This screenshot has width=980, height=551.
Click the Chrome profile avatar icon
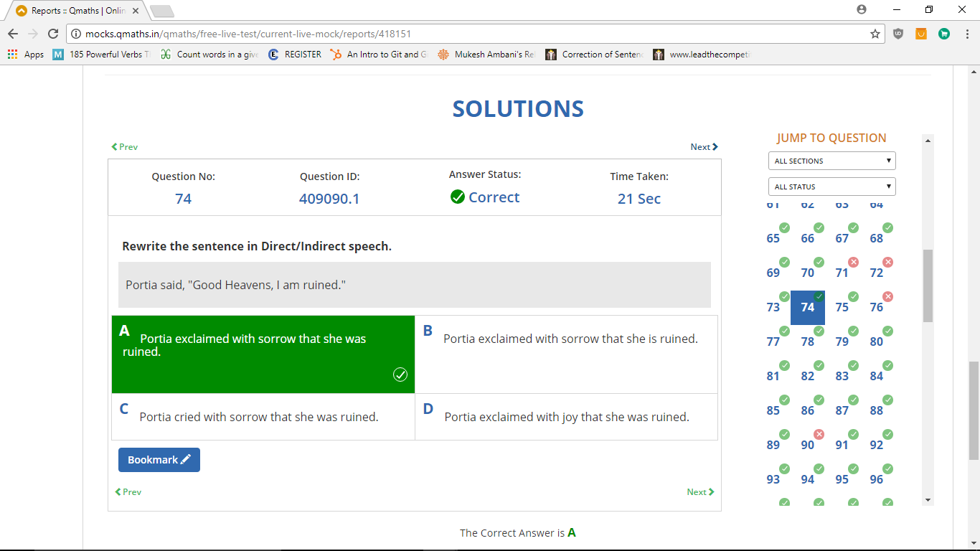tap(862, 9)
